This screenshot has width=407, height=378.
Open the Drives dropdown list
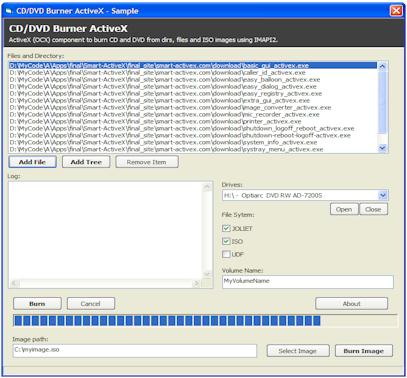[383, 195]
